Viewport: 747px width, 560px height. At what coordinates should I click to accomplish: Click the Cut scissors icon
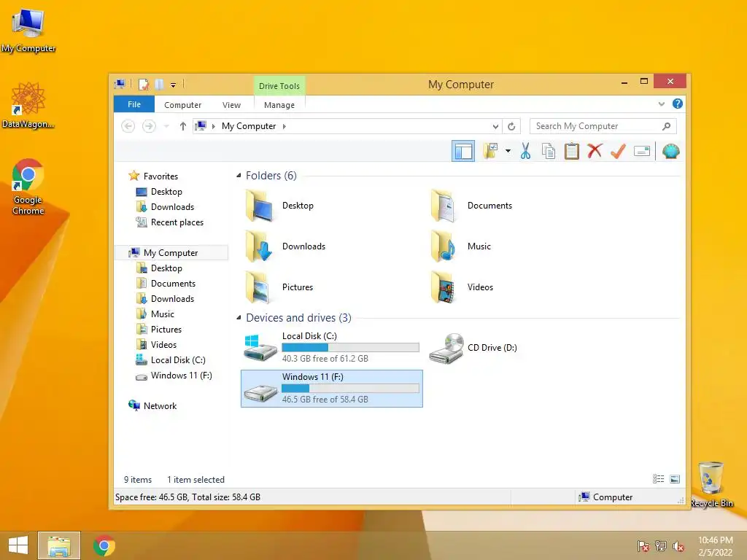(525, 152)
